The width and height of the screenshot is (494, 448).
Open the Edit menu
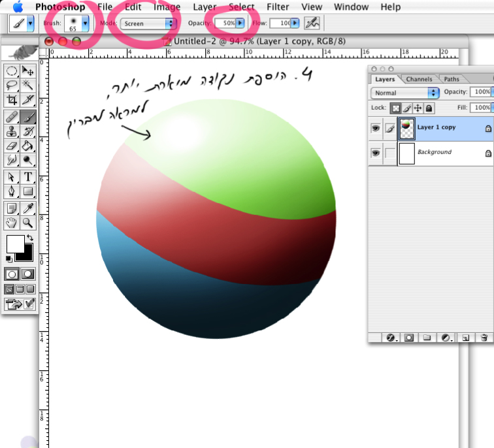pos(133,7)
